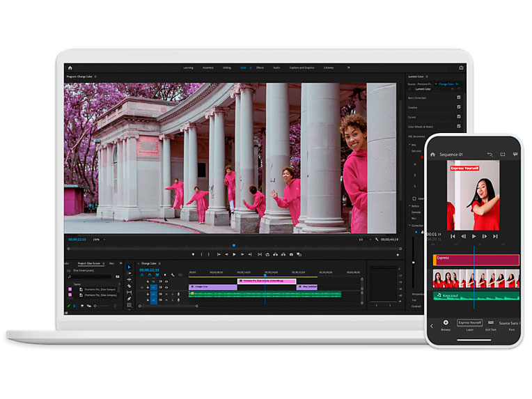Click Go to In point

coord(219,254)
